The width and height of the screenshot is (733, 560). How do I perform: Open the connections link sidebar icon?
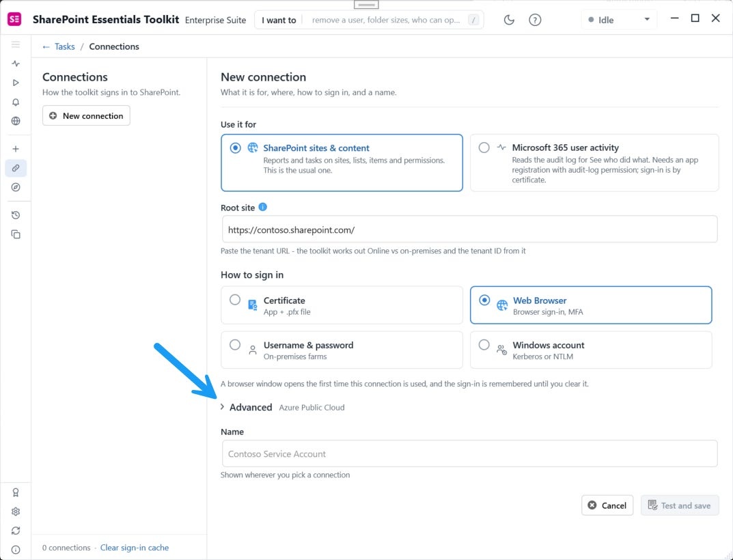pos(16,168)
